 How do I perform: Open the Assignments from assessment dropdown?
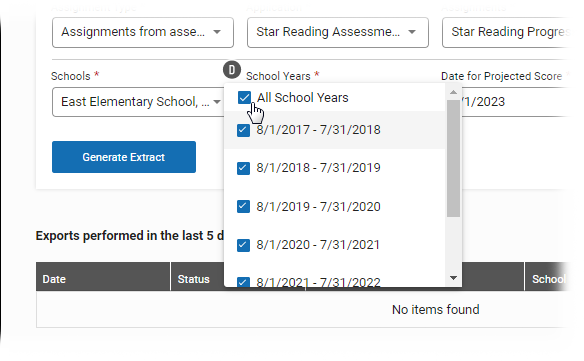click(x=143, y=32)
